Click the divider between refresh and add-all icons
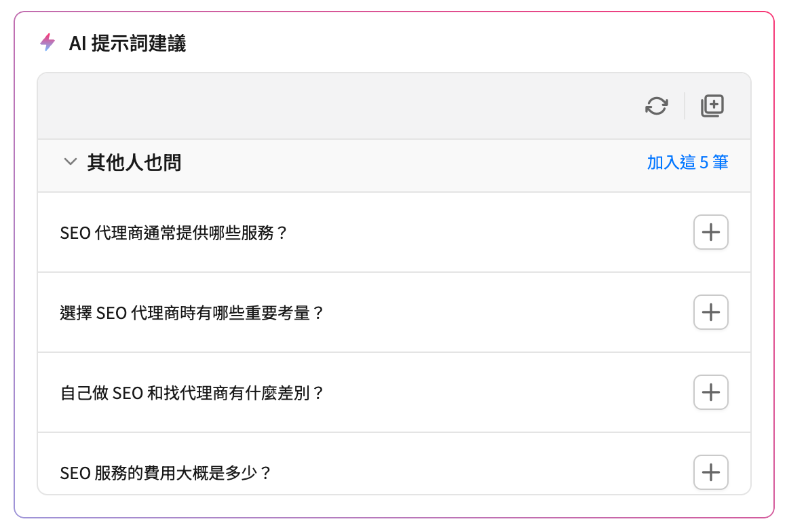The image size is (787, 532). pyautogui.click(x=685, y=106)
